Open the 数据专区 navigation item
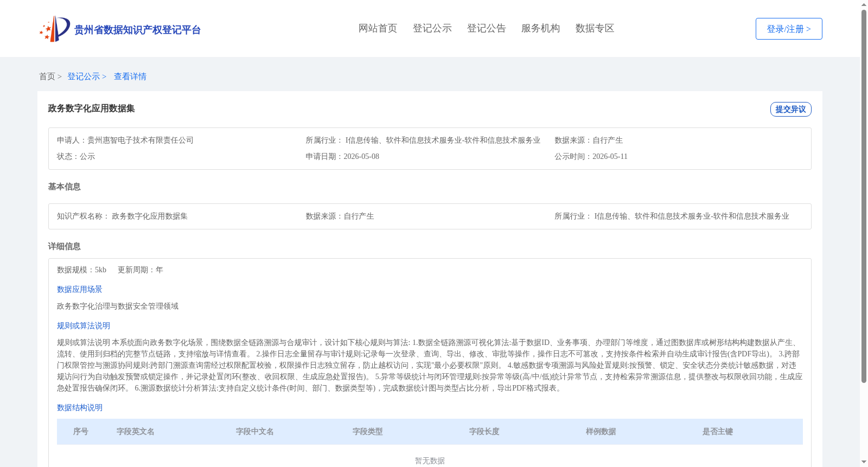Viewport: 868px width, 467px height. (x=595, y=28)
